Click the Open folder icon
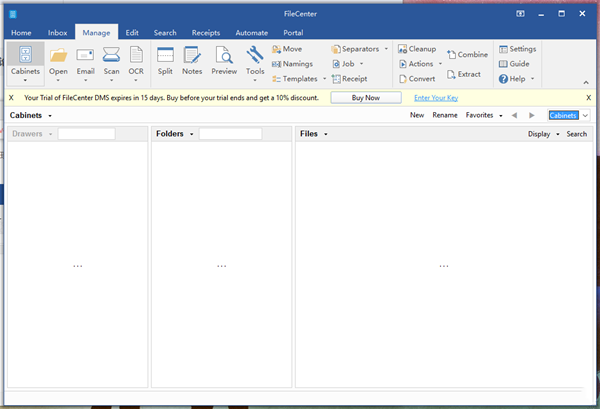Viewport: 600px width, 409px height. [59, 55]
